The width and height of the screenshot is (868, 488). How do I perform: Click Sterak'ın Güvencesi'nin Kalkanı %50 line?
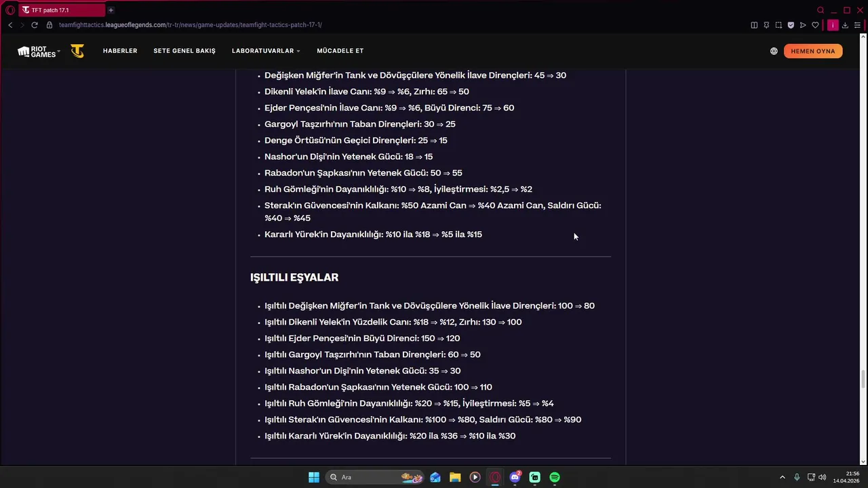(x=433, y=211)
